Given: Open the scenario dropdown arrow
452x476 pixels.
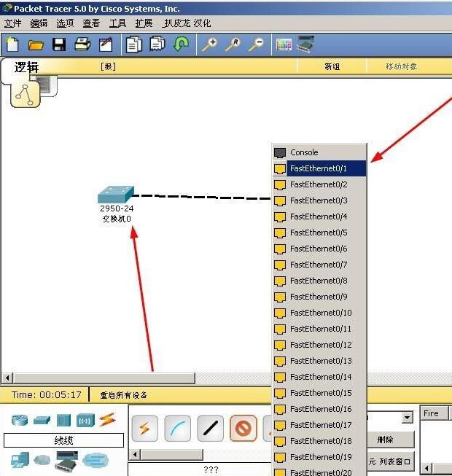Looking at the screenshot, I should 408,418.
